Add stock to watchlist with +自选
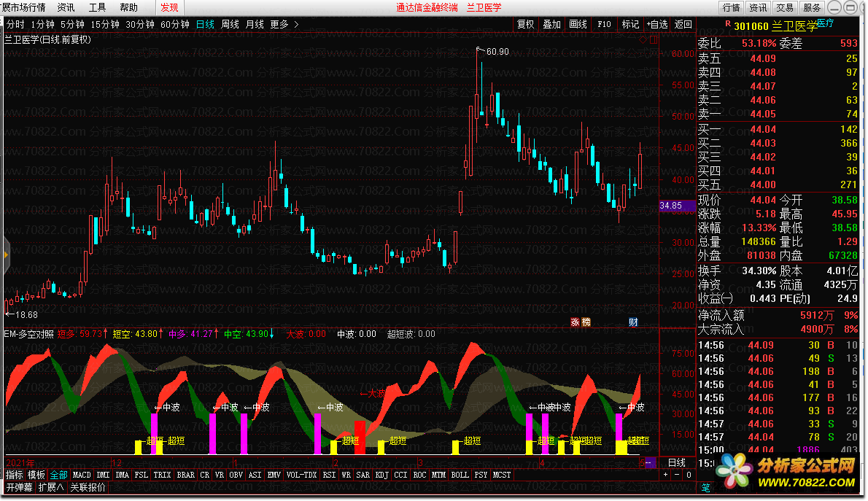Viewport: 868px width, 501px height. [657, 24]
